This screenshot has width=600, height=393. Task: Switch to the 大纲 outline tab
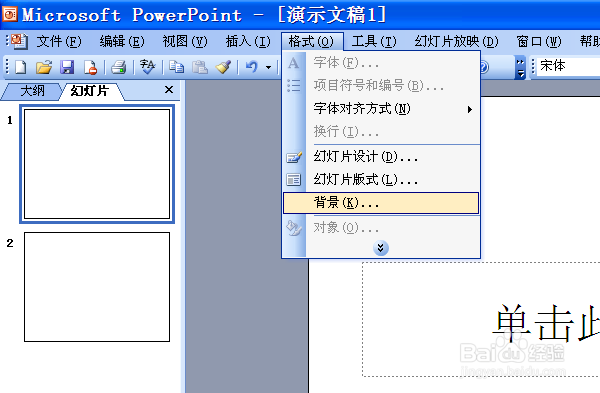[33, 91]
